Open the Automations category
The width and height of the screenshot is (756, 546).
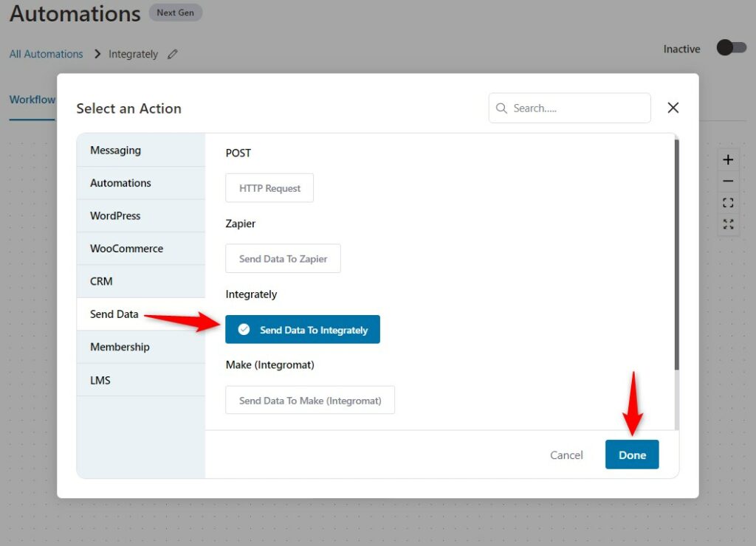141,183
